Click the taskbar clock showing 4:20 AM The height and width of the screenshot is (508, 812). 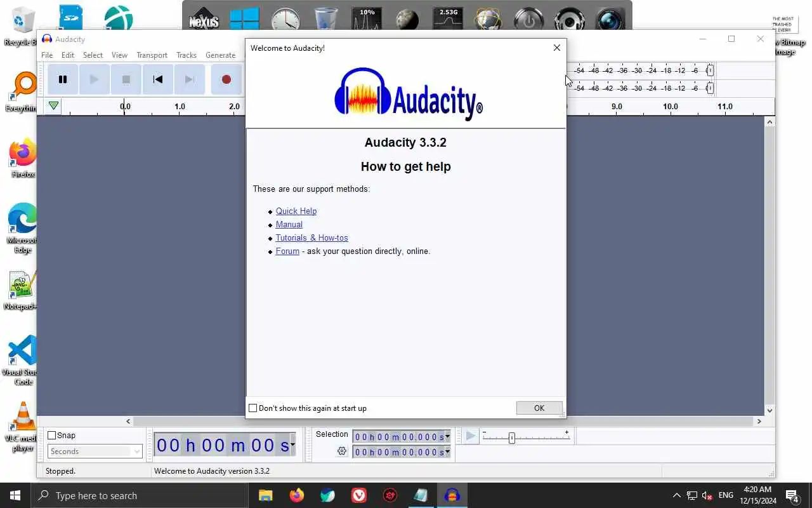click(757, 495)
